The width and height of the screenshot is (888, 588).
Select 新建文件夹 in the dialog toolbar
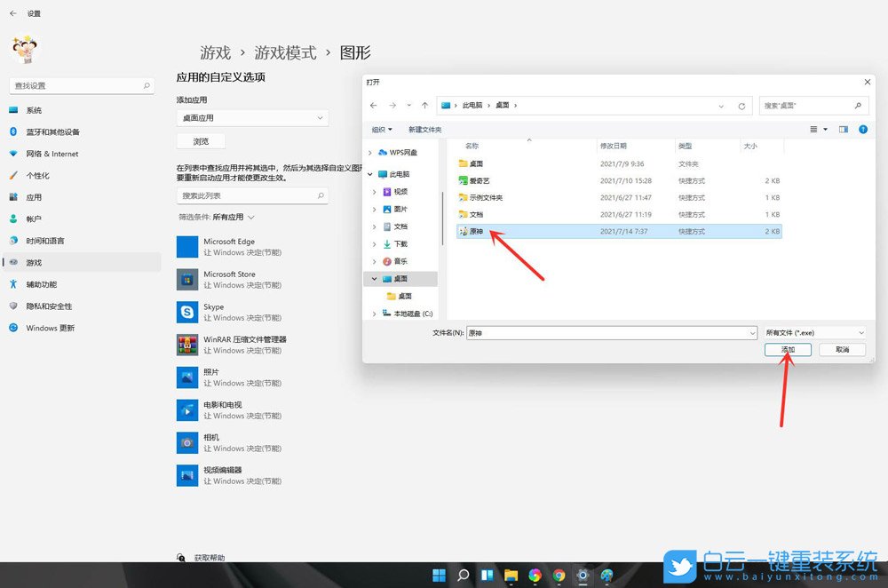[x=424, y=128]
